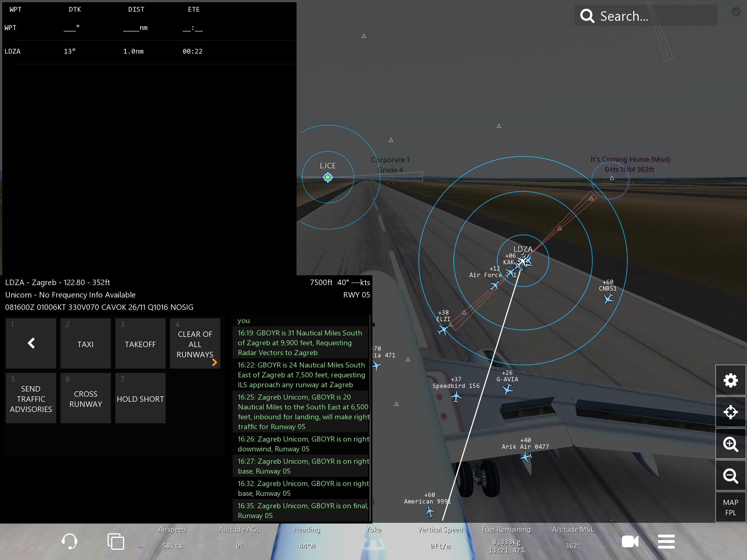This screenshot has width=747, height=560.
Task: Click the green checkmark status indicator
Action: (x=736, y=12)
